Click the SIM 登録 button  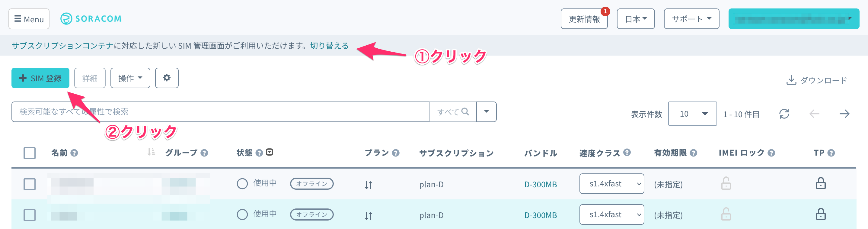(x=40, y=78)
